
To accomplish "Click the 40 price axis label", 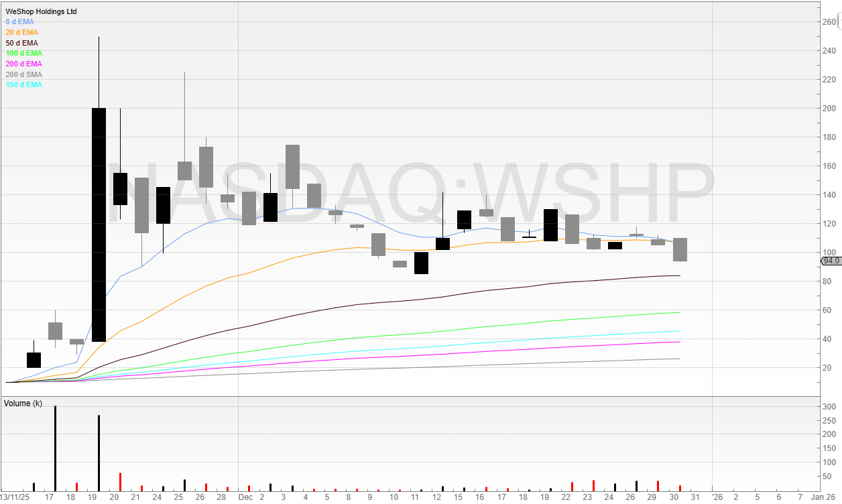I will click(x=828, y=339).
